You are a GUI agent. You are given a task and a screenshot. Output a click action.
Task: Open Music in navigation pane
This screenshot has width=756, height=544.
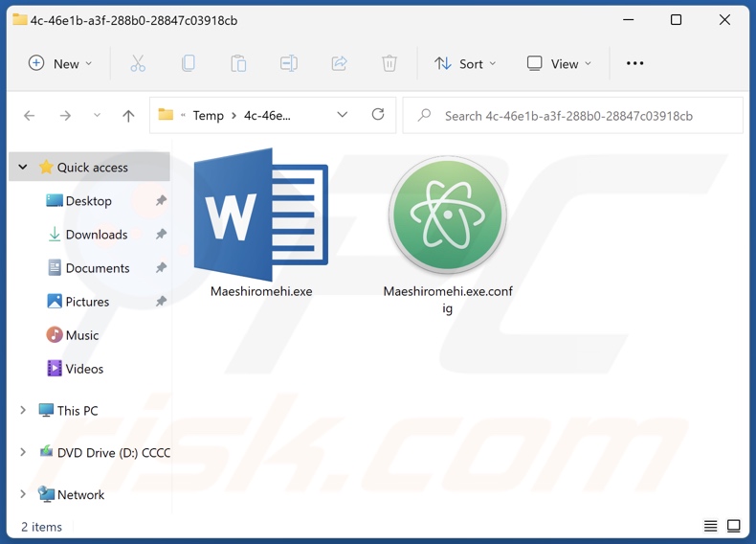click(x=82, y=335)
